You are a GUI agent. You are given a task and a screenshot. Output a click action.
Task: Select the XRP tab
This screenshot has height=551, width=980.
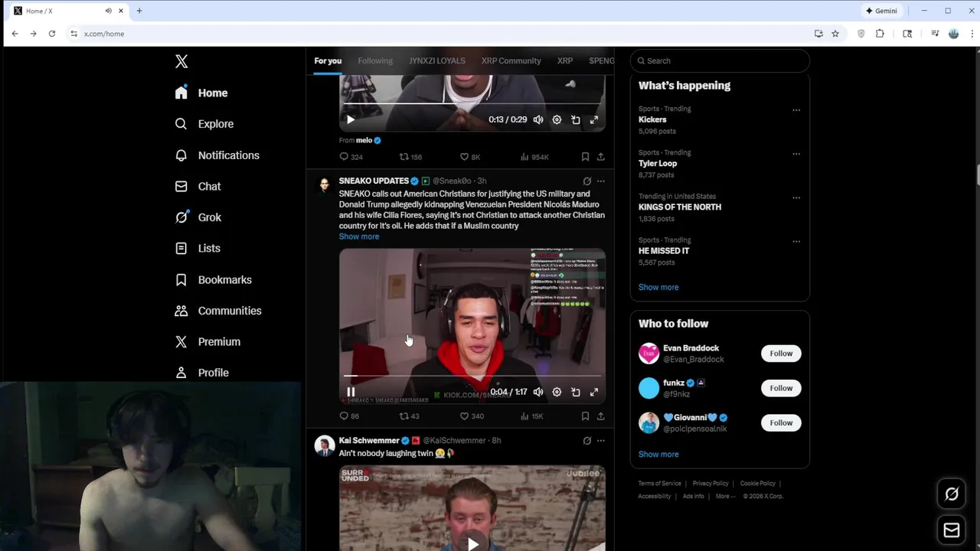(565, 60)
